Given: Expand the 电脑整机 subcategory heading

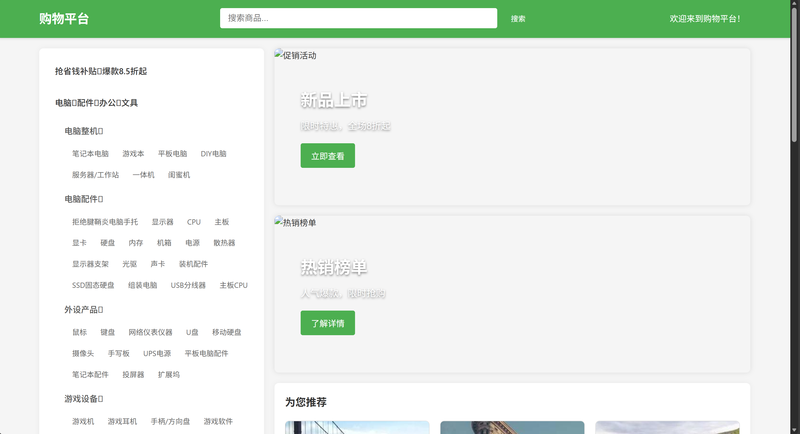Looking at the screenshot, I should [84, 131].
